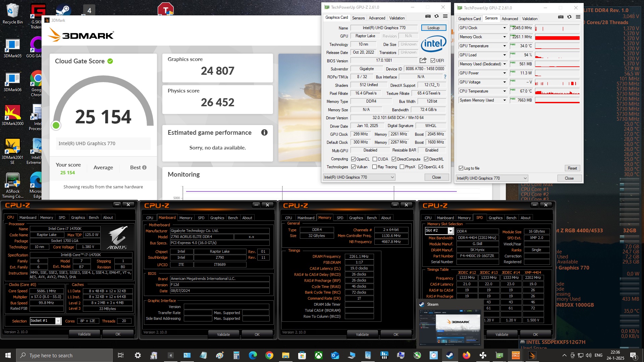Image resolution: width=644 pixels, height=362 pixels.
Task: Open the CPU Temperature sensor dropdown
Action: click(504, 91)
